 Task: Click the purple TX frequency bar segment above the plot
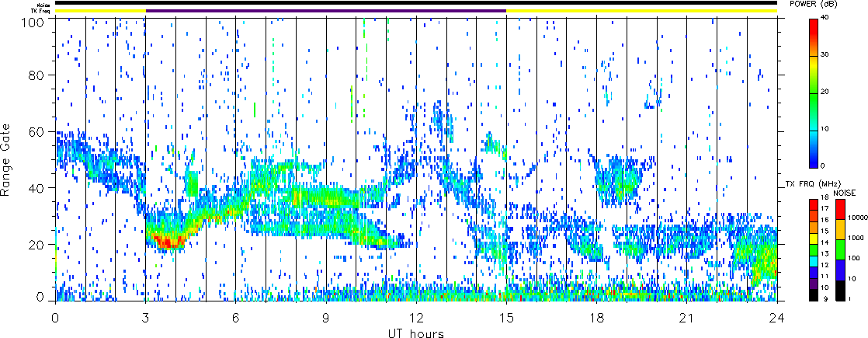[x=326, y=11]
